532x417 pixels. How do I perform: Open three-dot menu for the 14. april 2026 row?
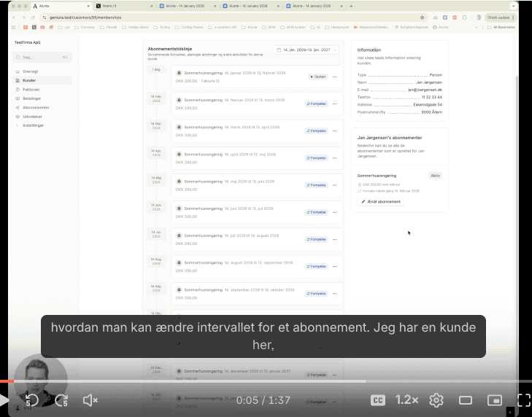coord(334,158)
